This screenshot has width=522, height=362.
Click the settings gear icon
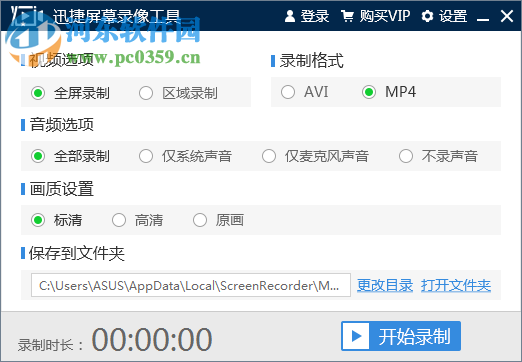click(x=427, y=16)
